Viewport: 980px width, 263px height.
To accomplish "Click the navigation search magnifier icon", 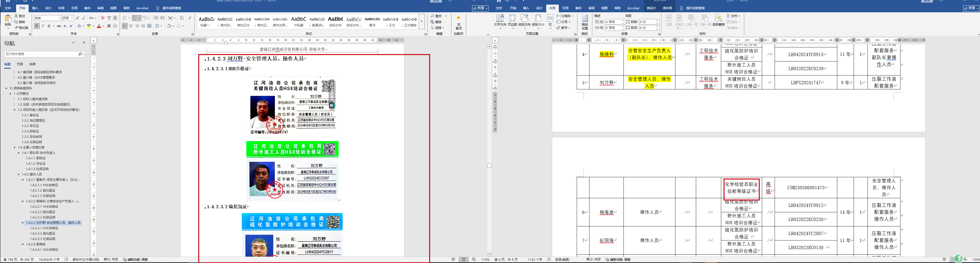I will coord(80,54).
